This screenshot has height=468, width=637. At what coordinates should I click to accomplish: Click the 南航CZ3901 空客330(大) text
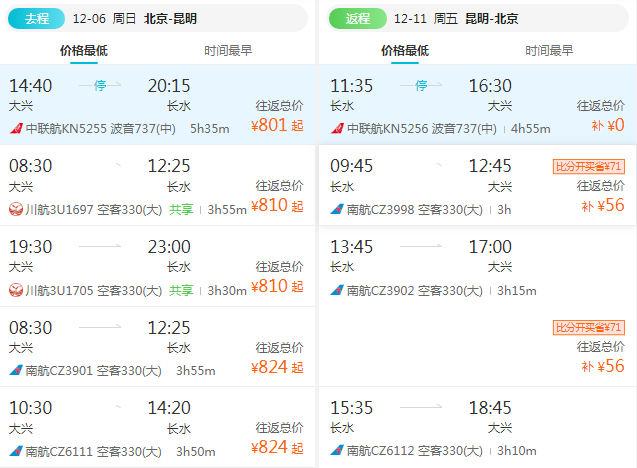[x=93, y=370]
